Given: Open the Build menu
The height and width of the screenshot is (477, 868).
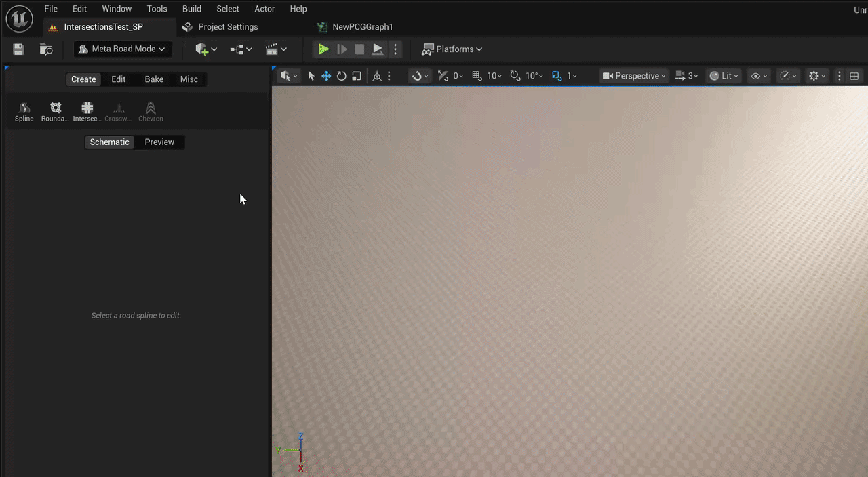Looking at the screenshot, I should coord(192,9).
